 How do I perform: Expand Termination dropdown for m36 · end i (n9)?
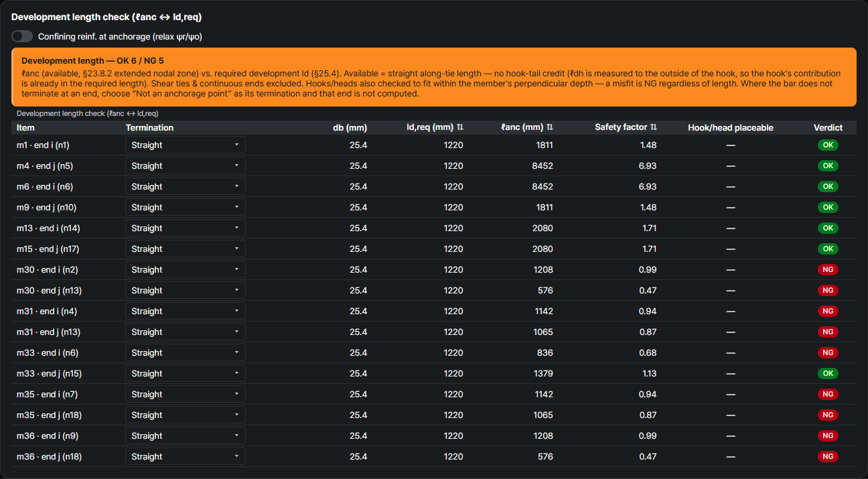coord(185,435)
